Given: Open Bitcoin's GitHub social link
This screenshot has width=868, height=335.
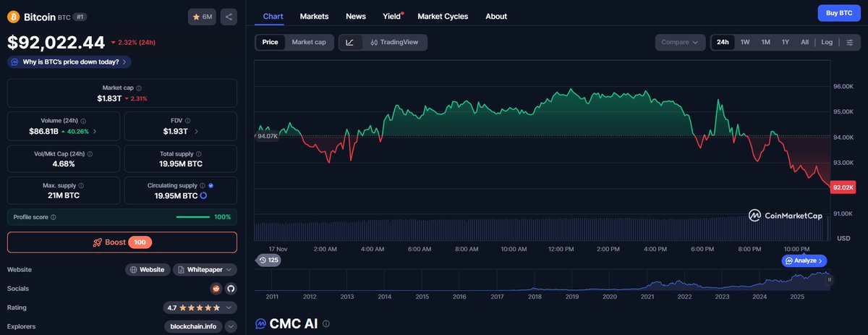Looking at the screenshot, I should tap(231, 288).
